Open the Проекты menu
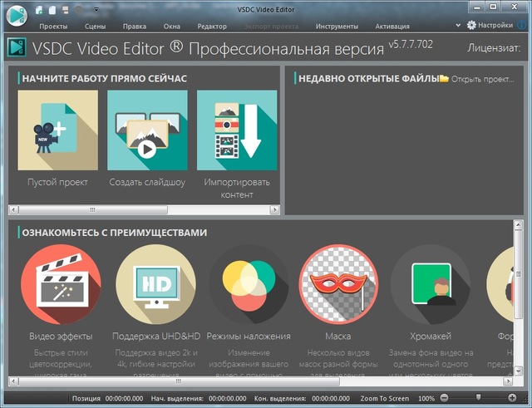Viewport: 532px width, 408px height. click(x=53, y=27)
